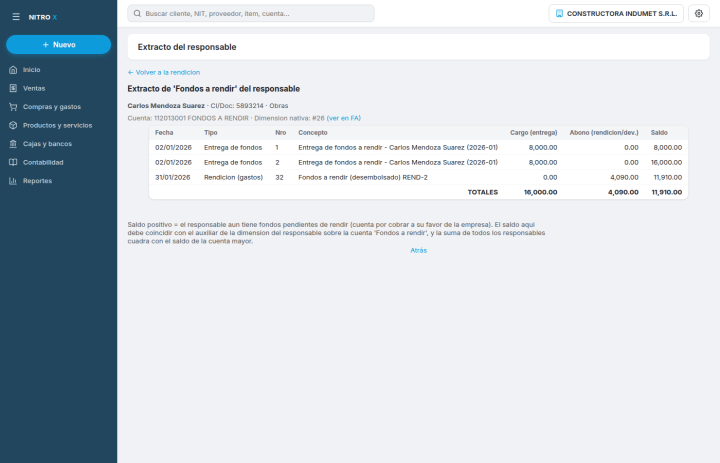Select date 31/01/2026 in table
Image resolution: width=720 pixels, height=463 pixels.
tap(173, 177)
